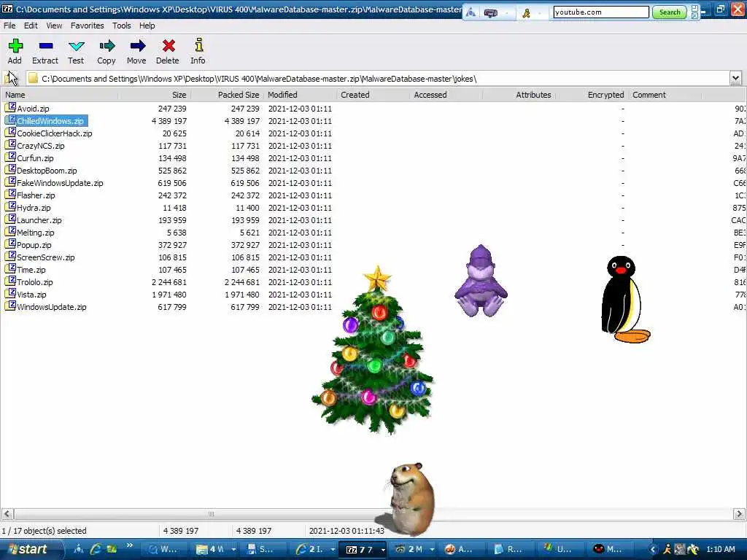Open the Favorites menu
747x560 pixels.
(x=88, y=26)
